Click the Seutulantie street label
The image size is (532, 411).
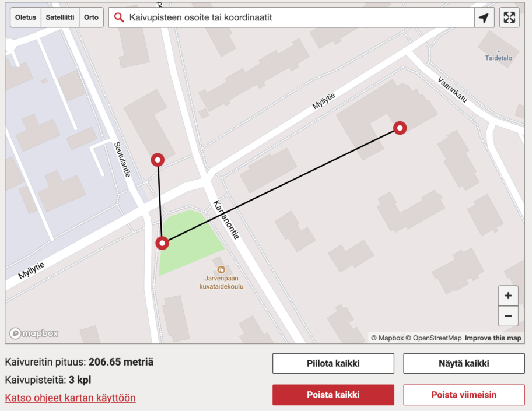(x=122, y=159)
